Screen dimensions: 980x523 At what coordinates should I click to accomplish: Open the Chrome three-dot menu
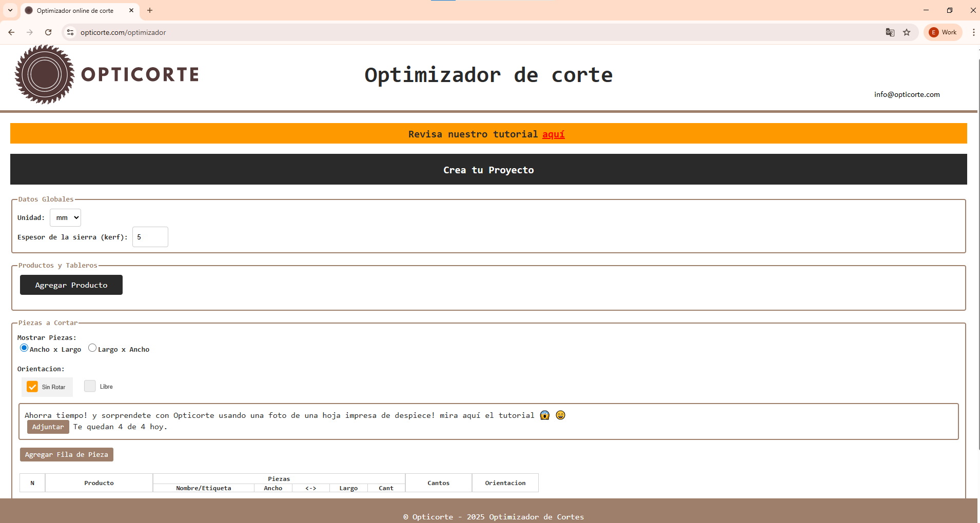(x=973, y=32)
